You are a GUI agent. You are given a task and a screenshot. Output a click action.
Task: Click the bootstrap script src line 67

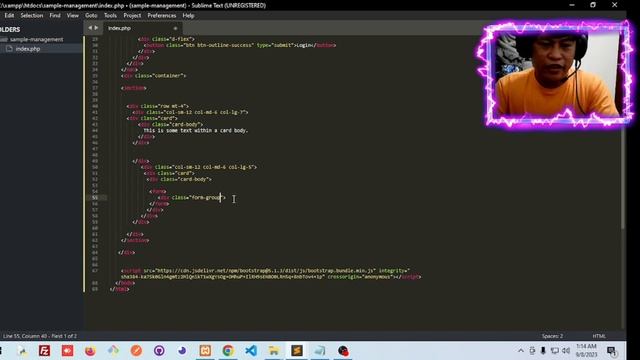point(264,271)
